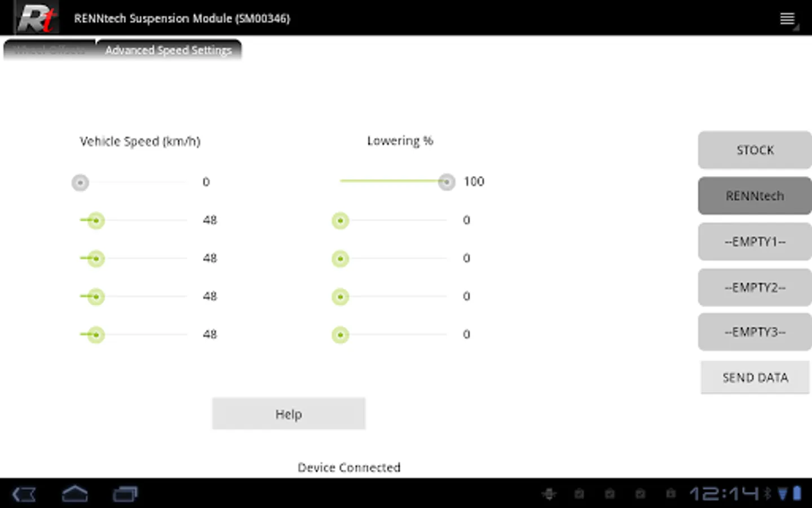This screenshot has width=812, height=508.
Task: Open the 12:14 system clock
Action: (725, 494)
